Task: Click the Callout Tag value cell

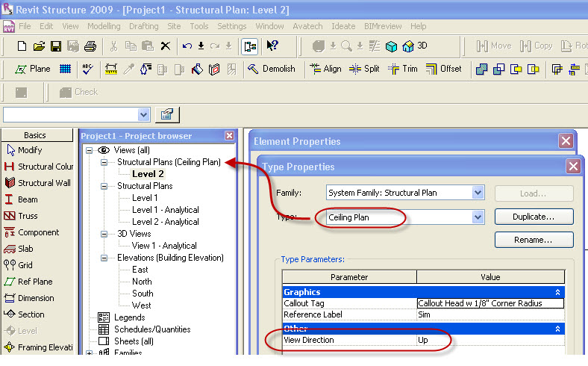Action: pyautogui.click(x=490, y=303)
